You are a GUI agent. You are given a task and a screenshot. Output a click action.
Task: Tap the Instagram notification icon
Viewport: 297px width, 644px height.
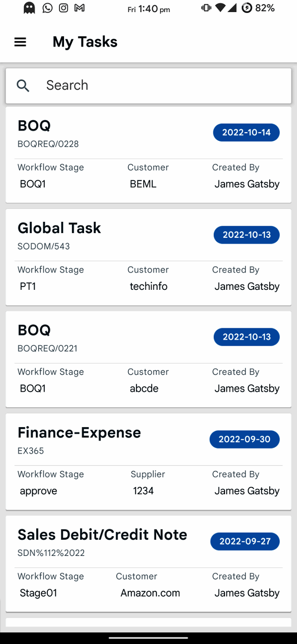point(64,8)
